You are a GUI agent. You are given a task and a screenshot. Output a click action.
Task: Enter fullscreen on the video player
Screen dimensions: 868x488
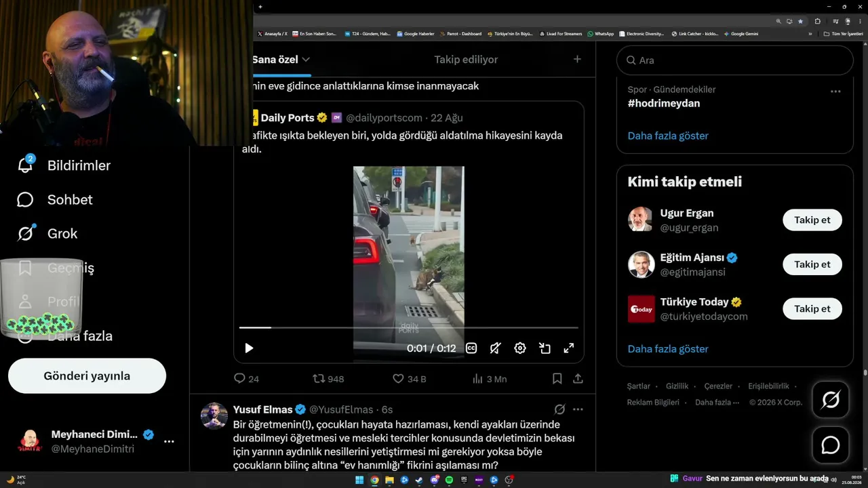[x=569, y=348]
